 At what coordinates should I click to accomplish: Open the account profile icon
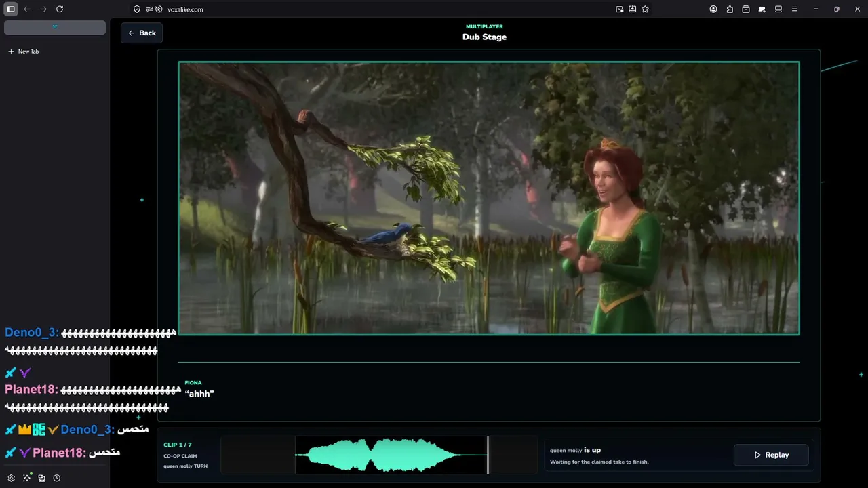tap(713, 9)
